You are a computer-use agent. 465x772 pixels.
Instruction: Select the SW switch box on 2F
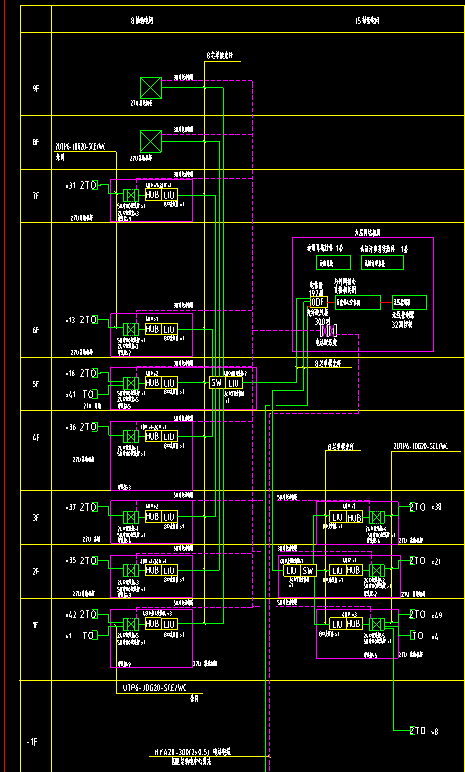[x=308, y=571]
